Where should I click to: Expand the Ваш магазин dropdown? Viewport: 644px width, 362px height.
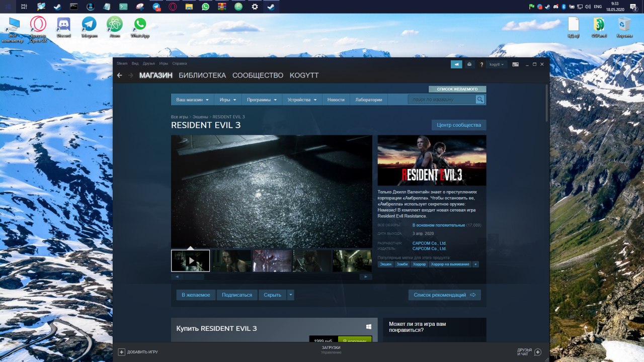(x=192, y=100)
